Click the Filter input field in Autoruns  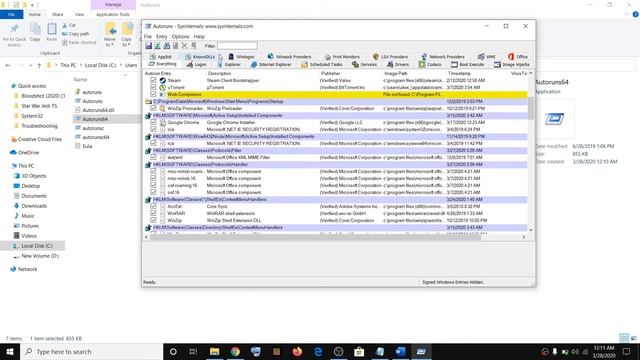click(237, 46)
